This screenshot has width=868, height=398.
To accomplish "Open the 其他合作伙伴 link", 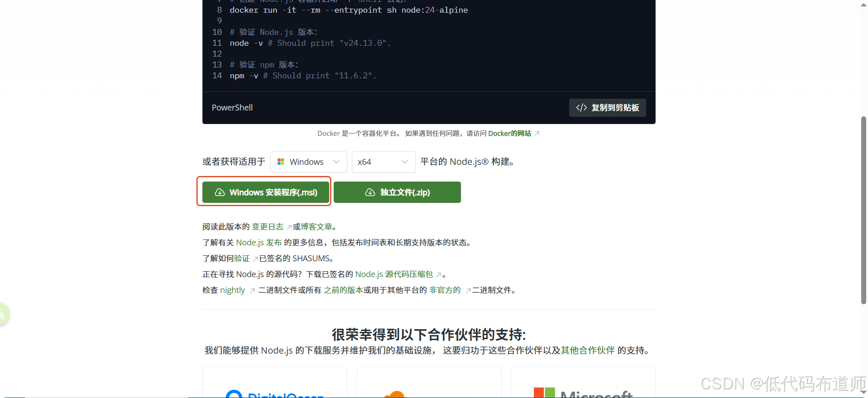I will pyautogui.click(x=588, y=350).
